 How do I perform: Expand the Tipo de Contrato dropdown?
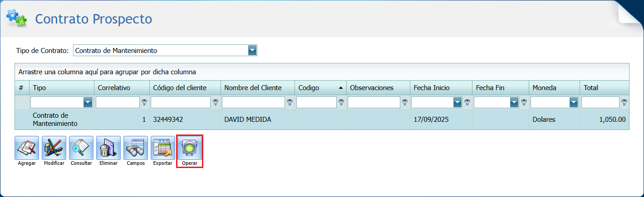252,50
